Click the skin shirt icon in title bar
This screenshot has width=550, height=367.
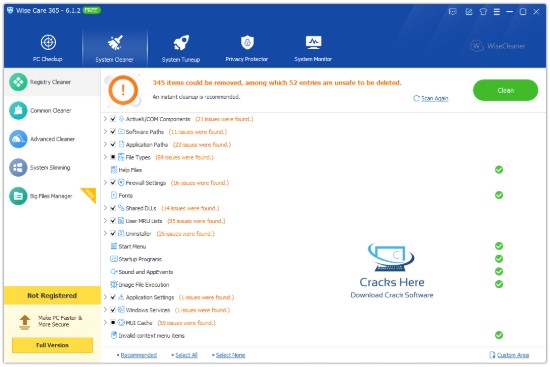483,12
